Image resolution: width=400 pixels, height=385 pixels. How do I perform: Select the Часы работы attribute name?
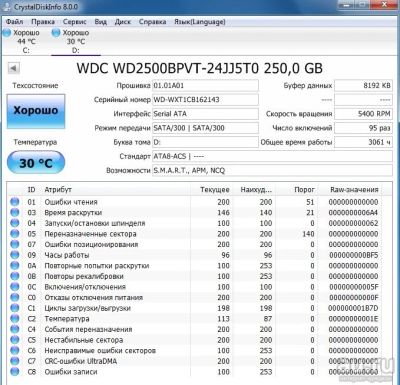pos(67,255)
